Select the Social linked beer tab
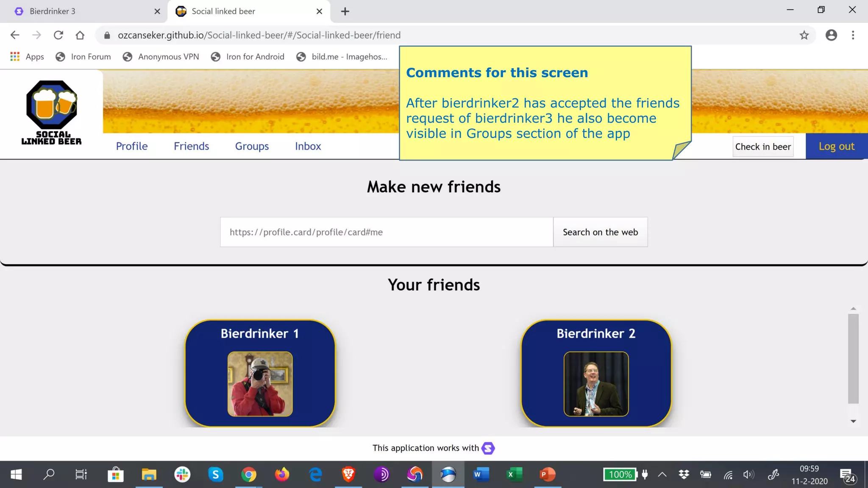 (x=249, y=11)
